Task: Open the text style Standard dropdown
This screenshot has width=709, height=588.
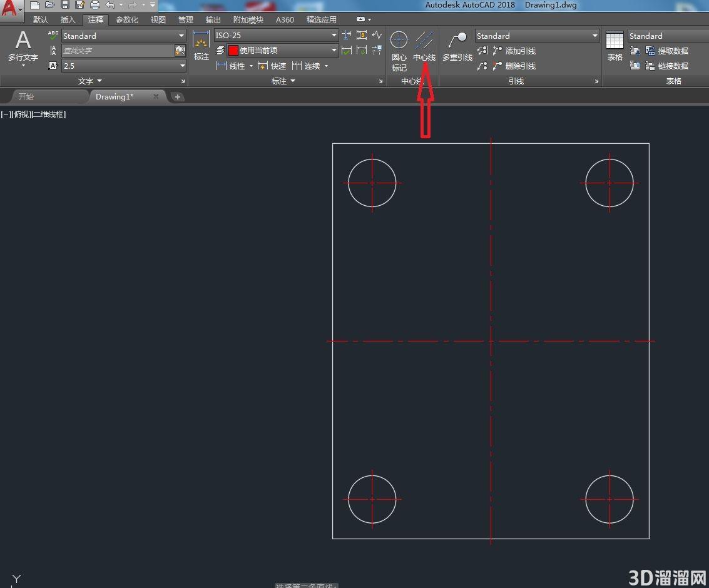Action: pos(123,36)
